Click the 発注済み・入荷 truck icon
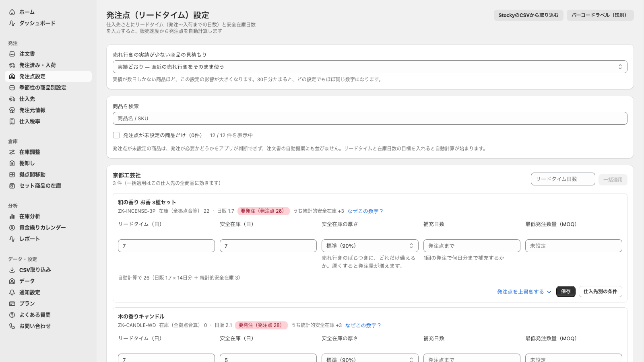 click(x=12, y=65)
